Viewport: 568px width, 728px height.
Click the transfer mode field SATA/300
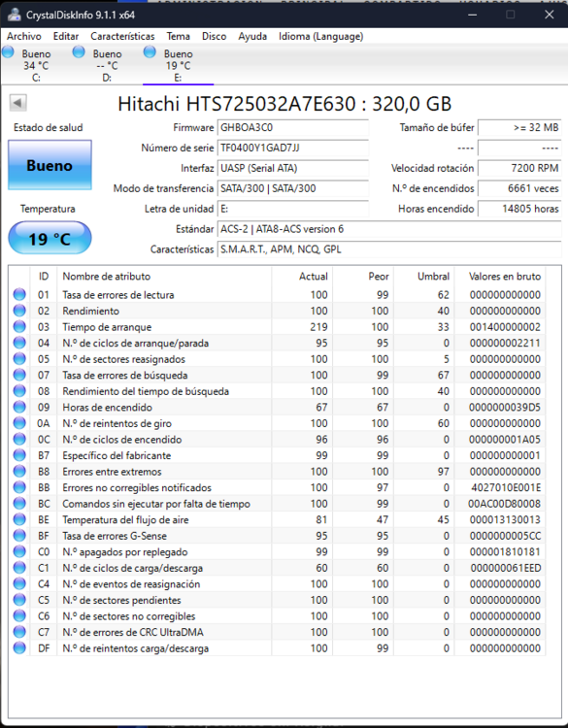pyautogui.click(x=292, y=188)
